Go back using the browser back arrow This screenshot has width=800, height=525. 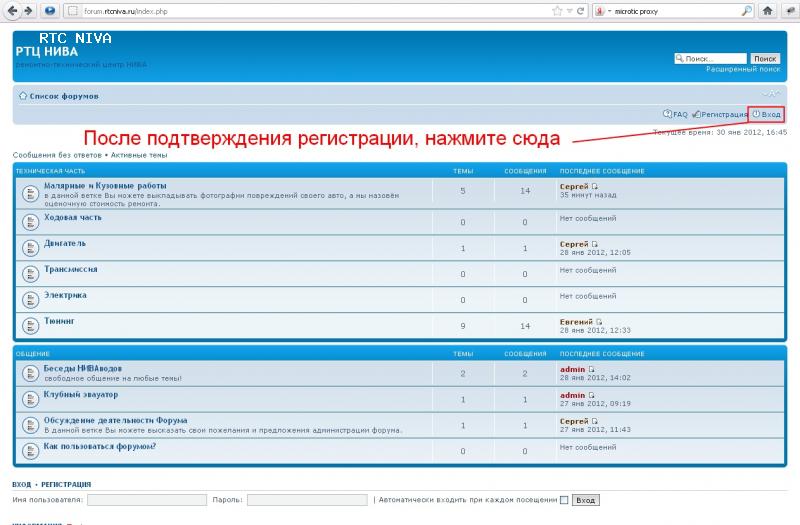(12, 10)
